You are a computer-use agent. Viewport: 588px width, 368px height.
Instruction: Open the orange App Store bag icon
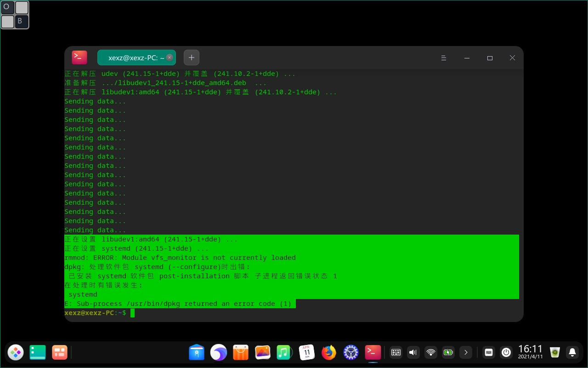point(241,353)
